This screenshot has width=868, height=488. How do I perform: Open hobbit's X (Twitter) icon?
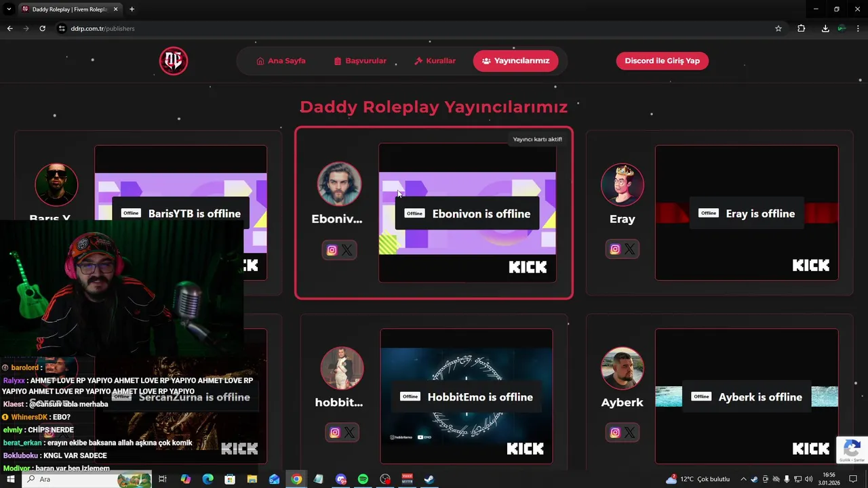[349, 432]
